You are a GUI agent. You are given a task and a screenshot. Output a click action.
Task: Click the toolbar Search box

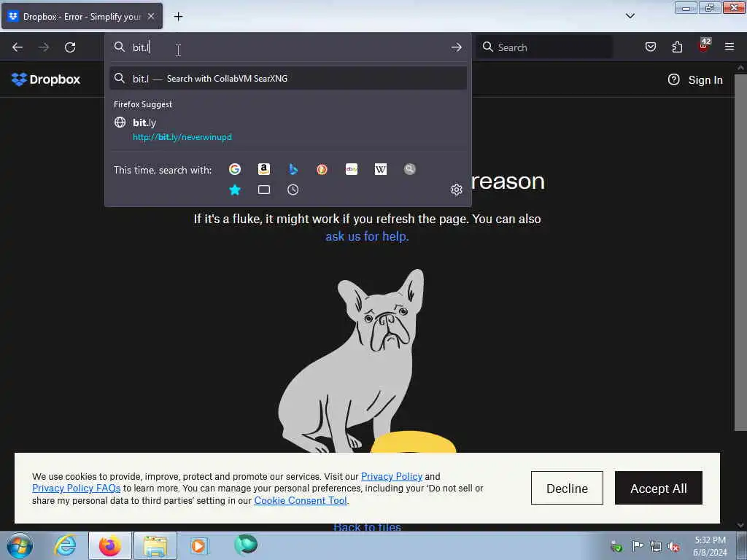[544, 47]
